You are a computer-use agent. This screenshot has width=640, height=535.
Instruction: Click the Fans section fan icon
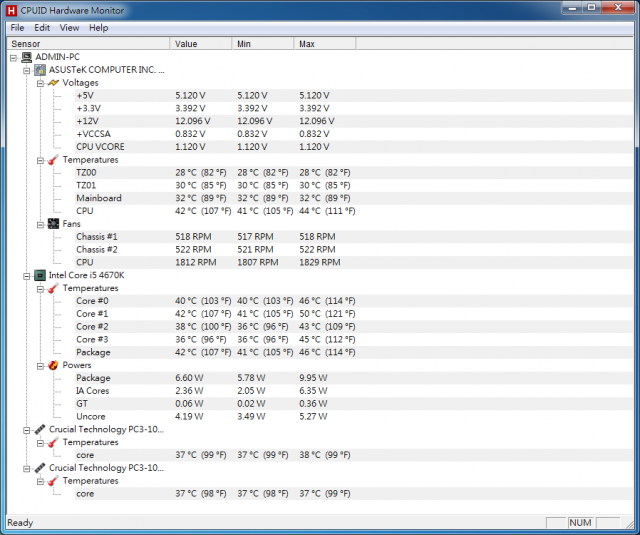(x=53, y=224)
